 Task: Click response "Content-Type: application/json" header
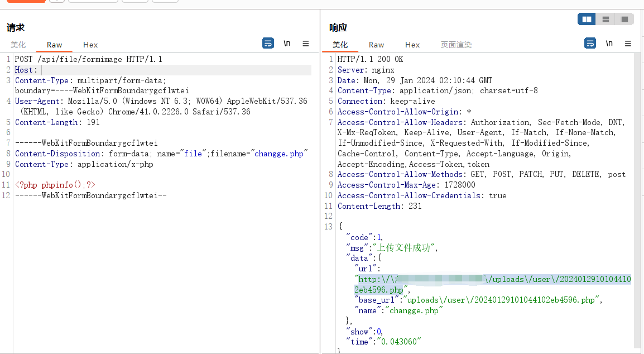438,90
